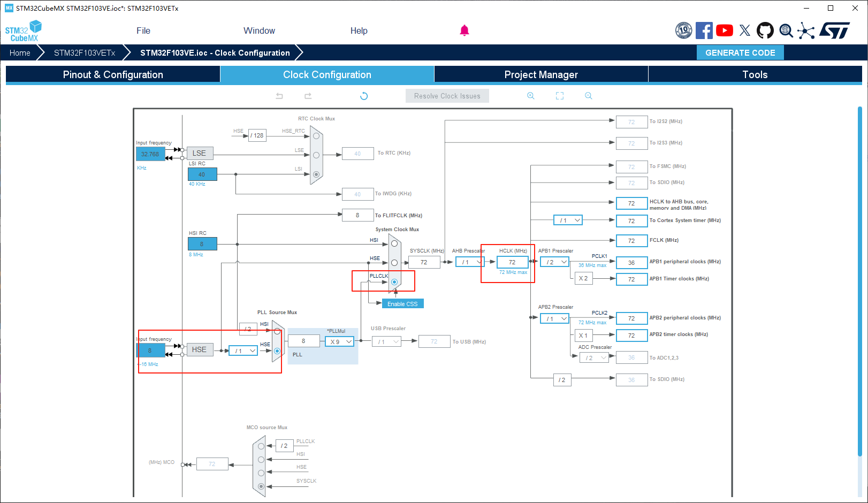Open the Cortex System timer divider dropdown
This screenshot has width=868, height=503.
(x=568, y=220)
